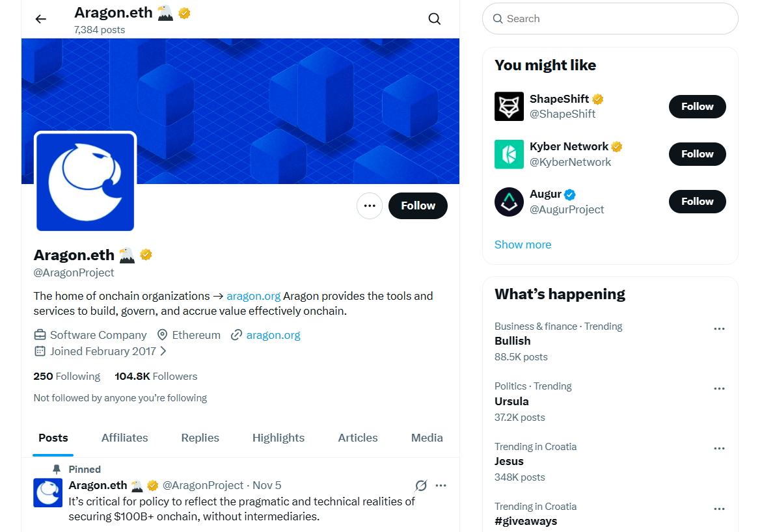Open Augur profile avatar
Image resolution: width=775 pixels, height=532 pixels.
tap(509, 202)
